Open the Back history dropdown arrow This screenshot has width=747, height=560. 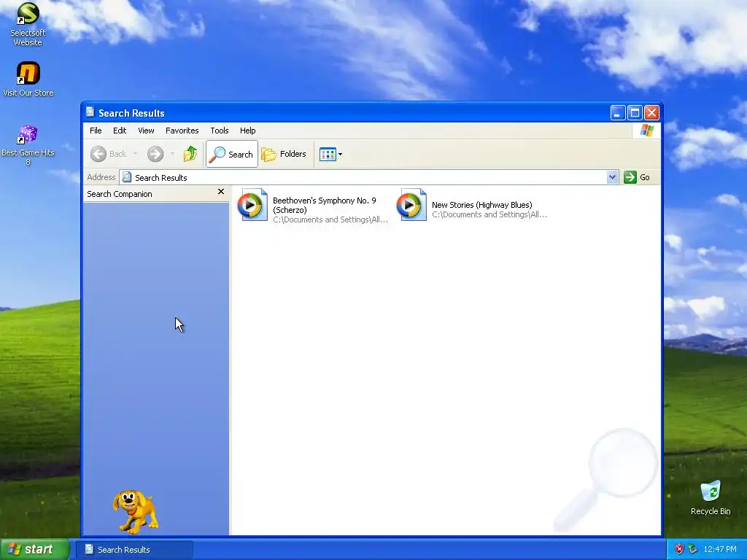coord(135,153)
